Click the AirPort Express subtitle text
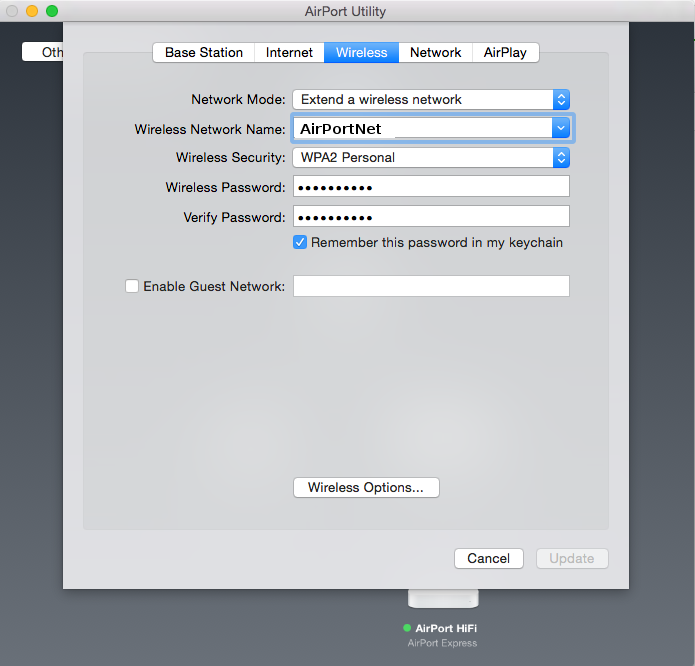Image resolution: width=695 pixels, height=666 pixels. (x=442, y=643)
